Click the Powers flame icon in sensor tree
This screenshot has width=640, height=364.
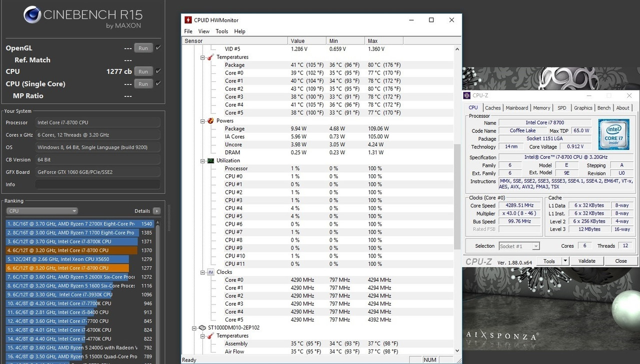(x=211, y=121)
